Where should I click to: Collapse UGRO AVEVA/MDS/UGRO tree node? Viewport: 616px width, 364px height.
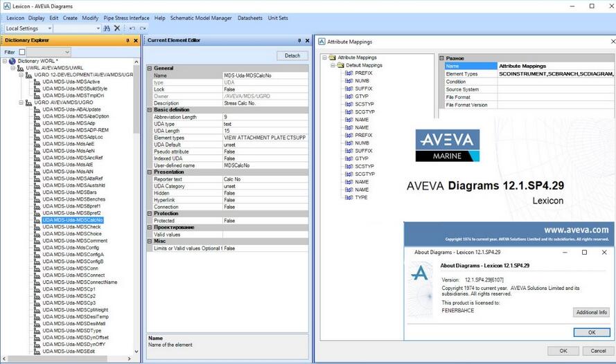(21, 102)
